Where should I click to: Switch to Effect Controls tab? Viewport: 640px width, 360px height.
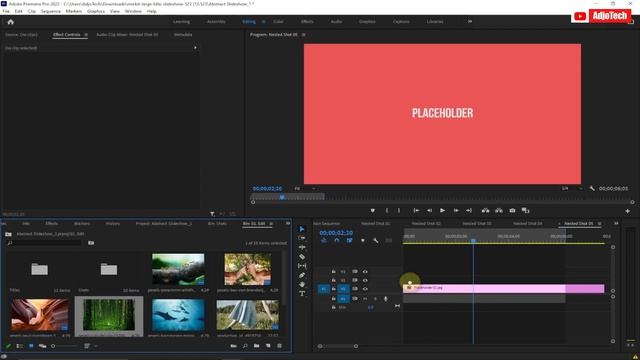click(x=67, y=35)
